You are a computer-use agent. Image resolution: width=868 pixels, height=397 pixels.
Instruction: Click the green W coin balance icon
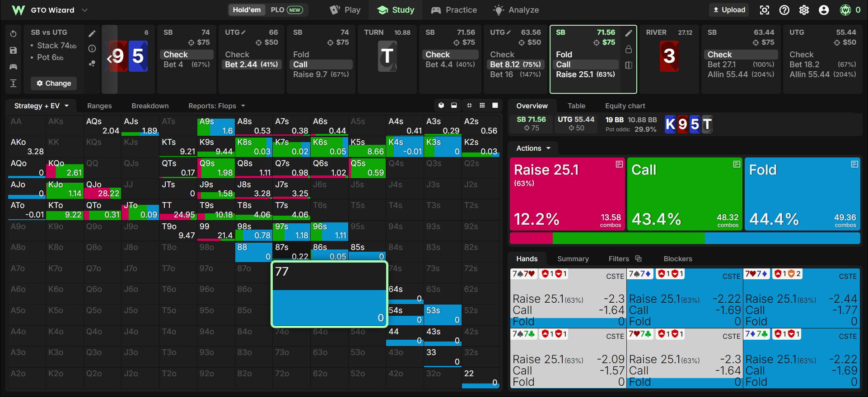click(x=845, y=10)
